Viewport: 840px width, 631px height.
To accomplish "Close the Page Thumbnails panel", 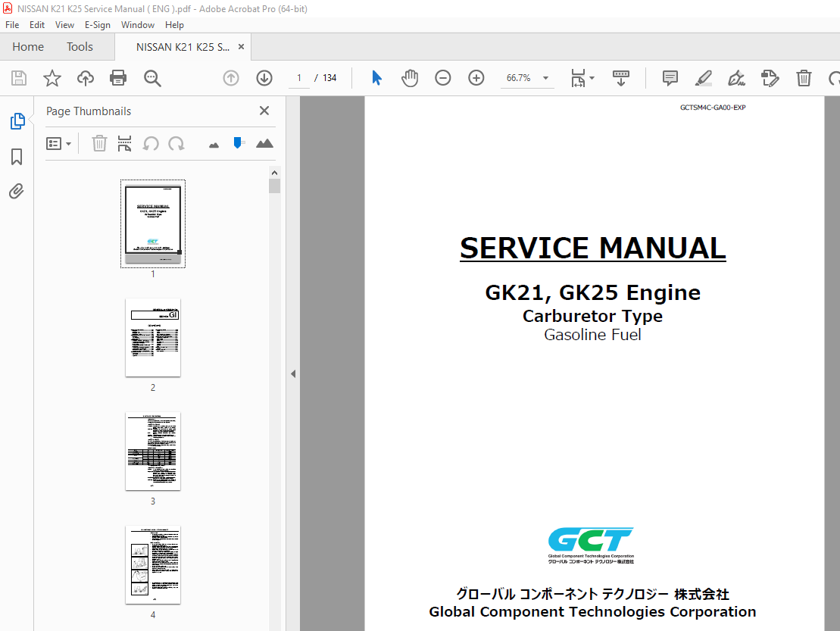I will [x=264, y=111].
